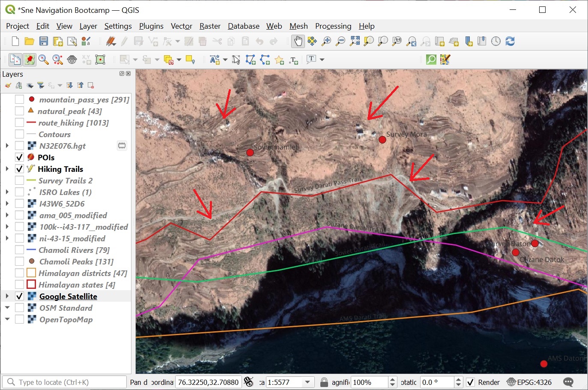Image resolution: width=588 pixels, height=390 pixels.
Task: Open the Temporal Controller clock icon
Action: [495, 41]
